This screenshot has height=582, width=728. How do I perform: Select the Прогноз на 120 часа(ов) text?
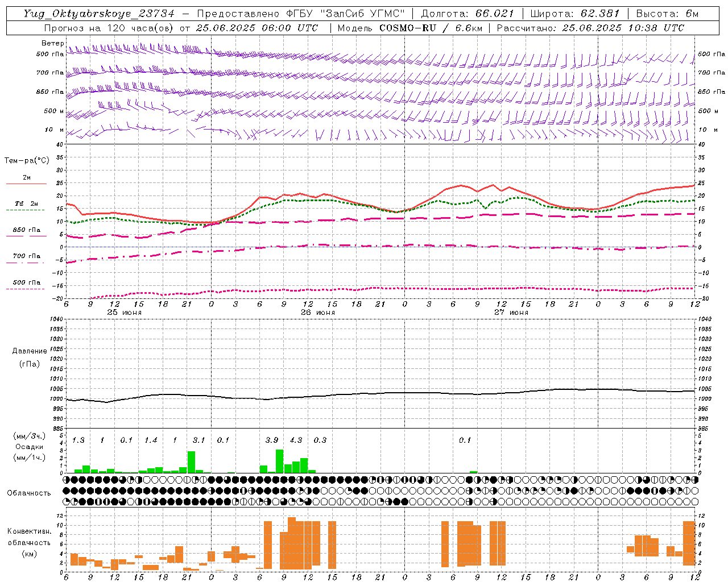(x=109, y=28)
